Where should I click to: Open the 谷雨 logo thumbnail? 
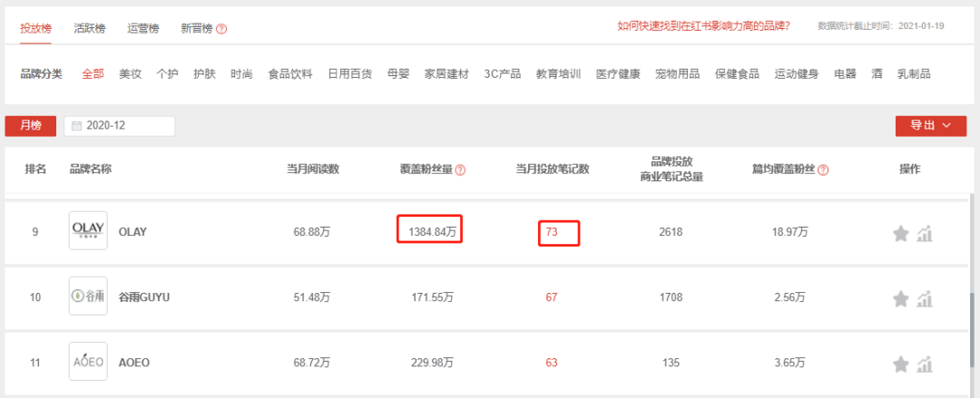click(88, 296)
